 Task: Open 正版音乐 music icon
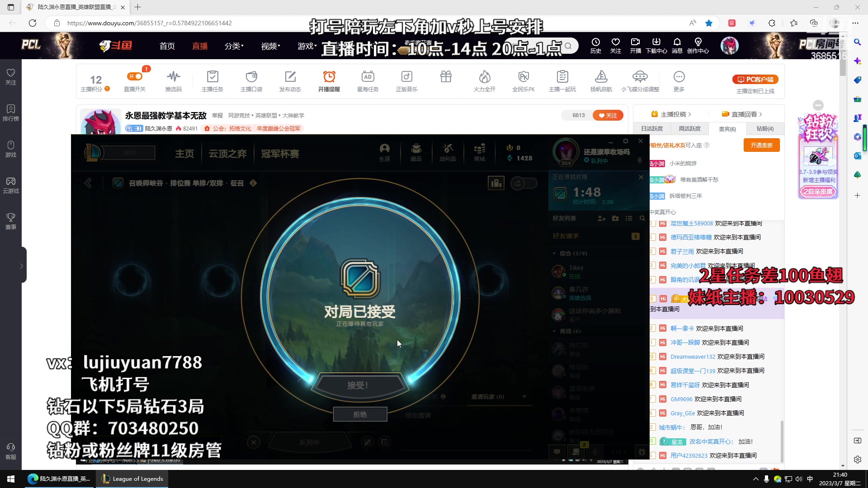click(x=407, y=81)
